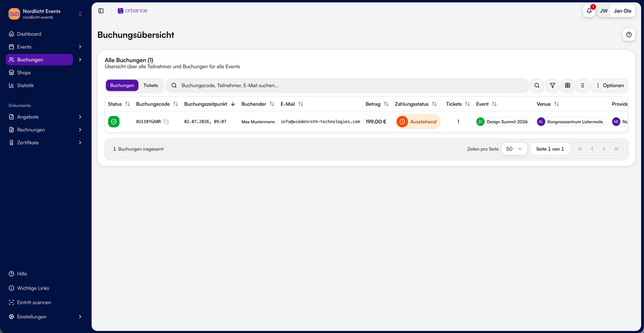Expand the Events submenu chevron
The image size is (644, 333).
(x=80, y=47)
